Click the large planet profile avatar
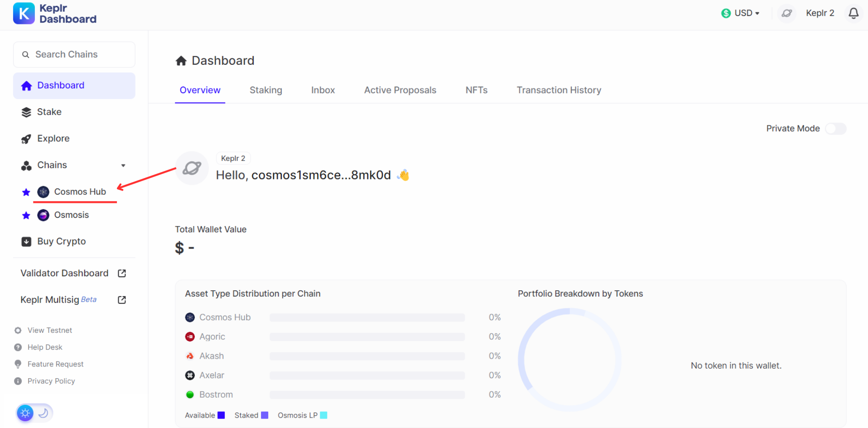The image size is (868, 428). tap(192, 168)
